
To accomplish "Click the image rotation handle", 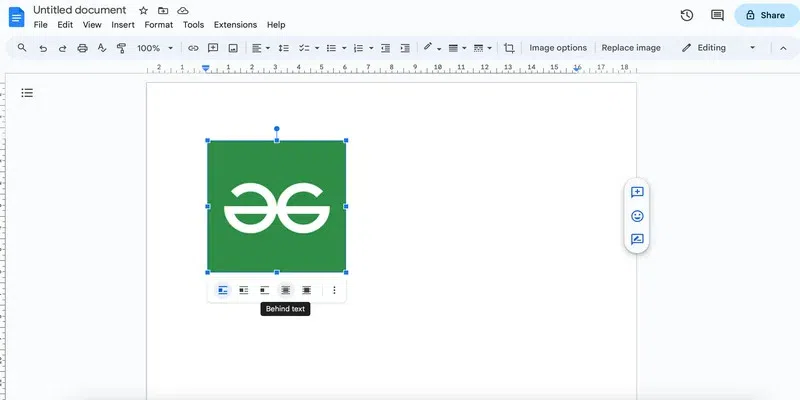I will click(277, 129).
